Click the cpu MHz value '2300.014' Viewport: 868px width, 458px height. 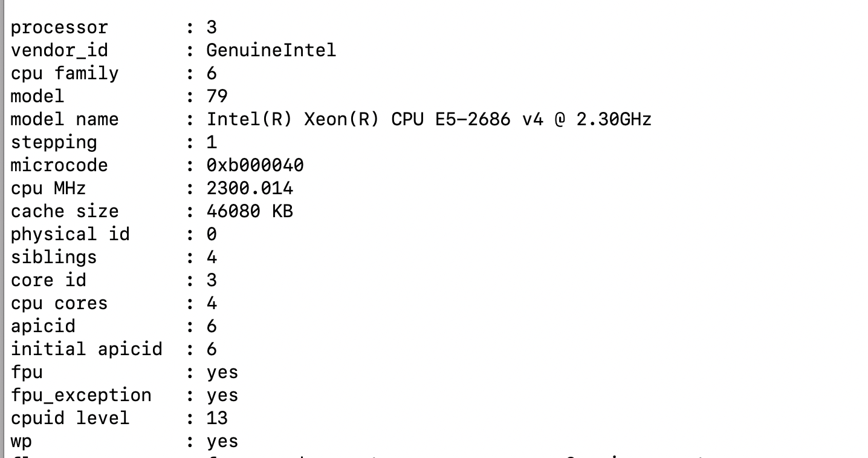[250, 188]
